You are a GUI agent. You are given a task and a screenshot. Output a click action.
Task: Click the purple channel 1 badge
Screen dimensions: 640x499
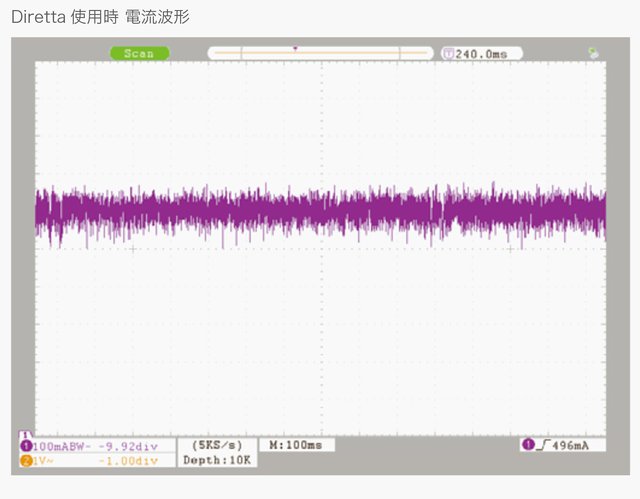point(24,445)
